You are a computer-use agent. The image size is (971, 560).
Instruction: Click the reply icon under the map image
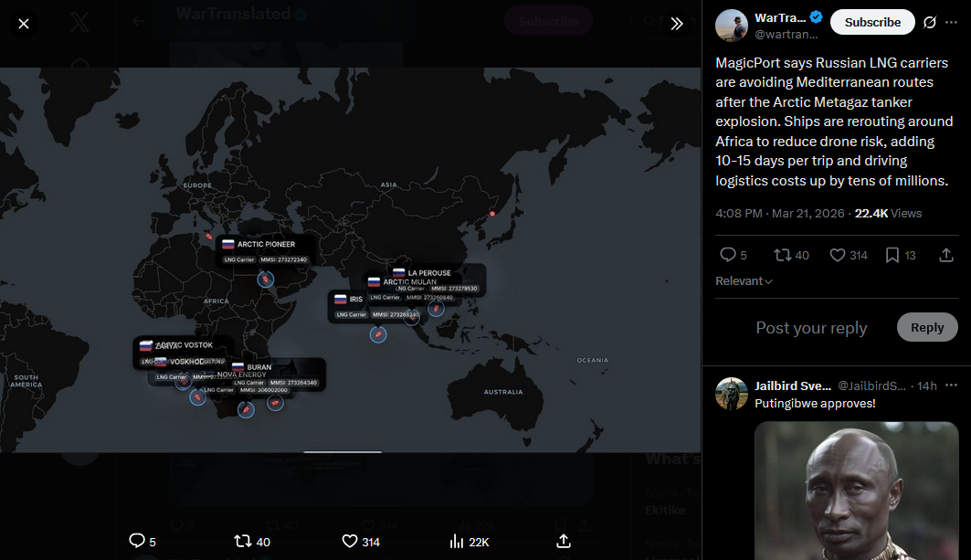point(142,542)
